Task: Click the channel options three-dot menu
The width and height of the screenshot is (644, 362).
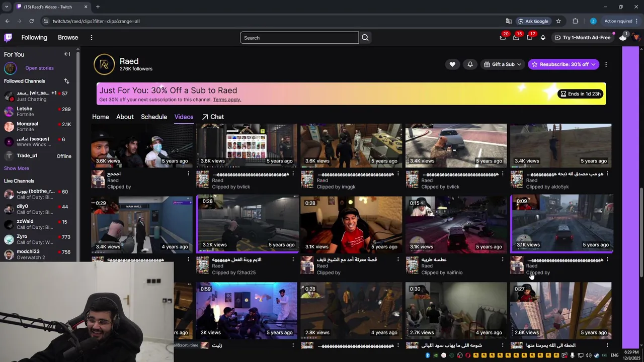Action: coord(606,64)
